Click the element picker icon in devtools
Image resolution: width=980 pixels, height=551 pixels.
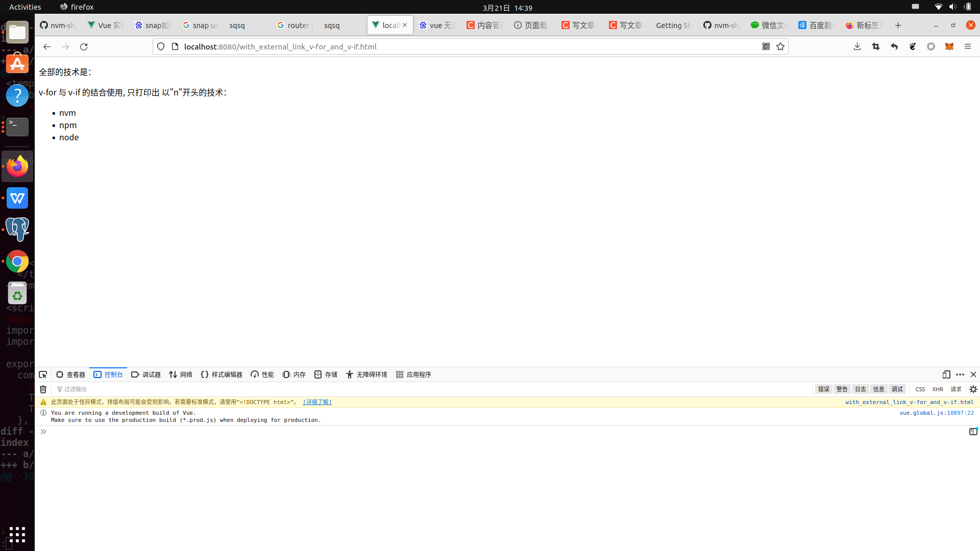point(43,374)
